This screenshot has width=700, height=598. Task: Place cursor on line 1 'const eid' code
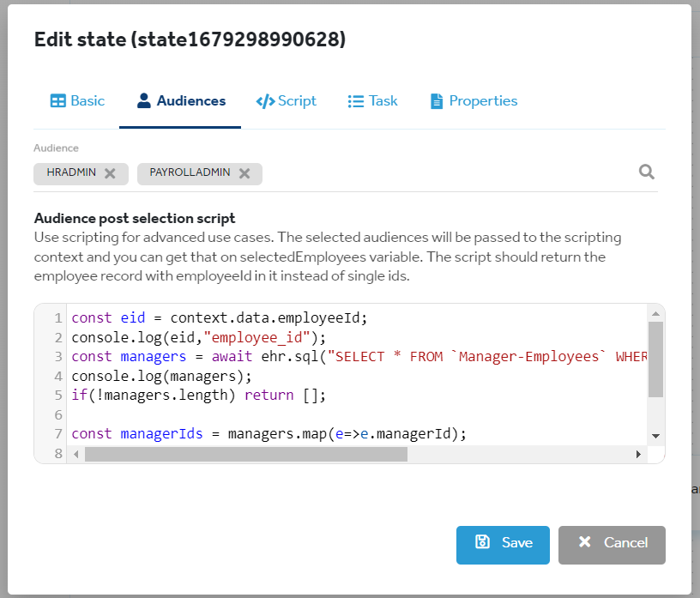(220, 318)
